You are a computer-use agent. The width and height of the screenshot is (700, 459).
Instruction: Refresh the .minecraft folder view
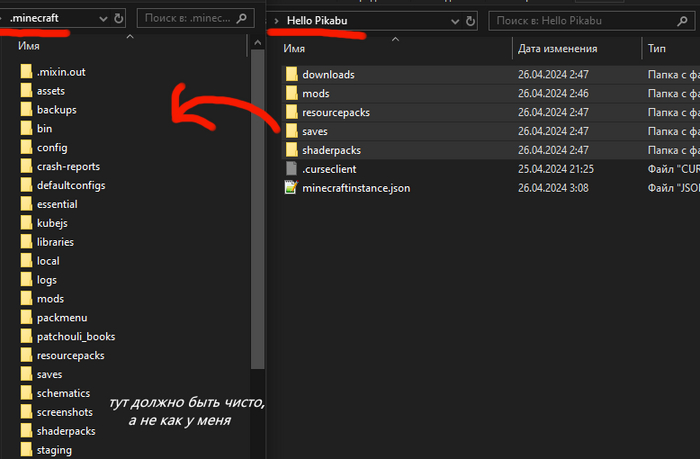pos(118,18)
